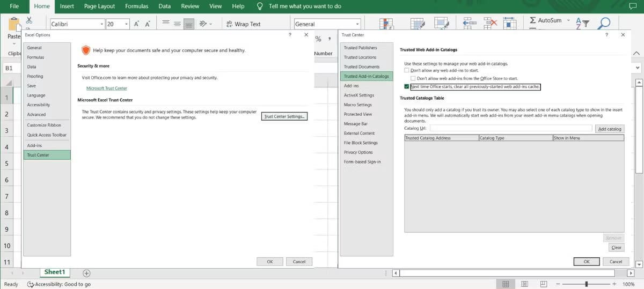This screenshot has height=289, width=644.
Task: Open the Sort & Filter icon
Action: [x=582, y=23]
